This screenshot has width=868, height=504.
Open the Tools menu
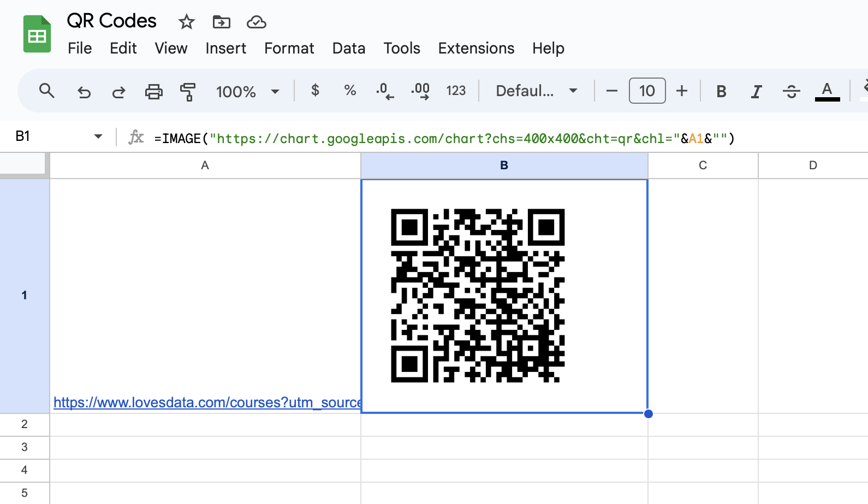402,48
